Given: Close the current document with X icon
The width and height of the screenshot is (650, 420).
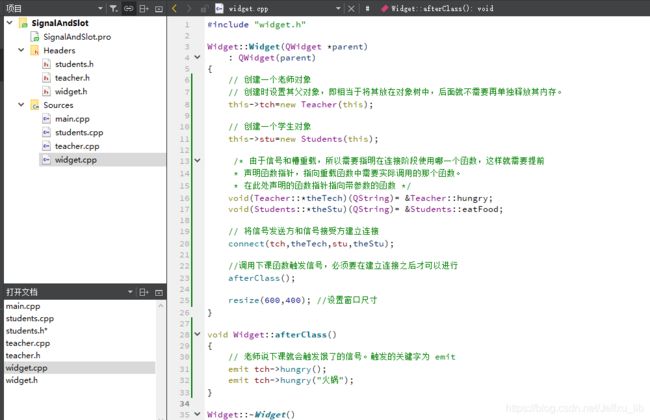Looking at the screenshot, I should pos(351,8).
